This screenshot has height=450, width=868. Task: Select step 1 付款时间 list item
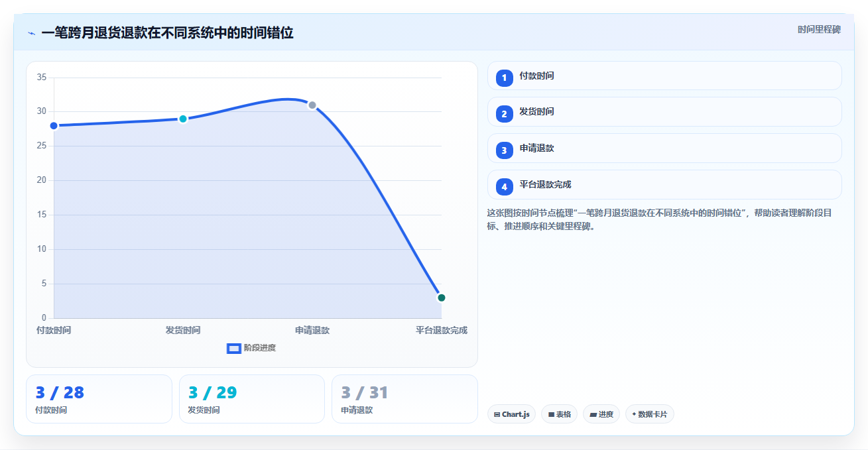(664, 76)
